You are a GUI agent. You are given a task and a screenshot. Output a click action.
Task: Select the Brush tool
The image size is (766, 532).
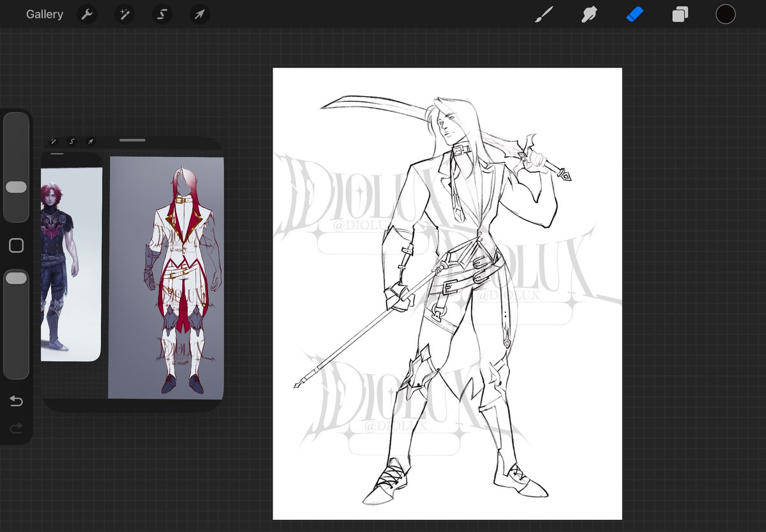point(544,14)
